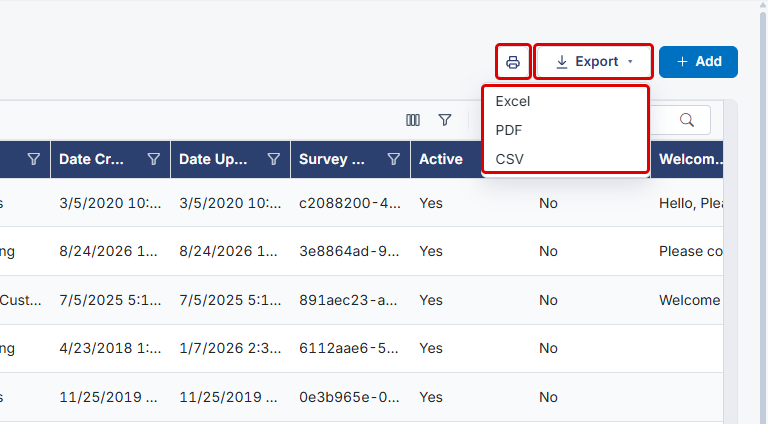The height and width of the screenshot is (424, 768).
Task: Click the search magnifier icon
Action: point(687,120)
